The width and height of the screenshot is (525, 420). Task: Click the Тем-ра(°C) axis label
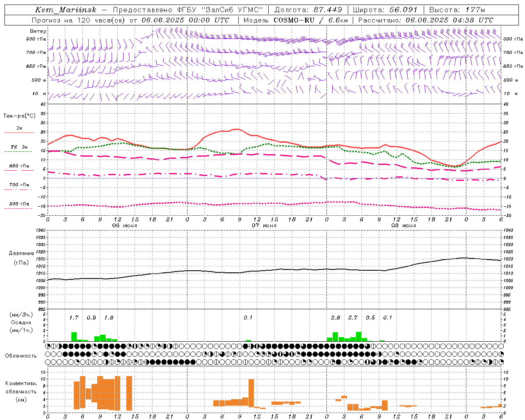[19, 116]
